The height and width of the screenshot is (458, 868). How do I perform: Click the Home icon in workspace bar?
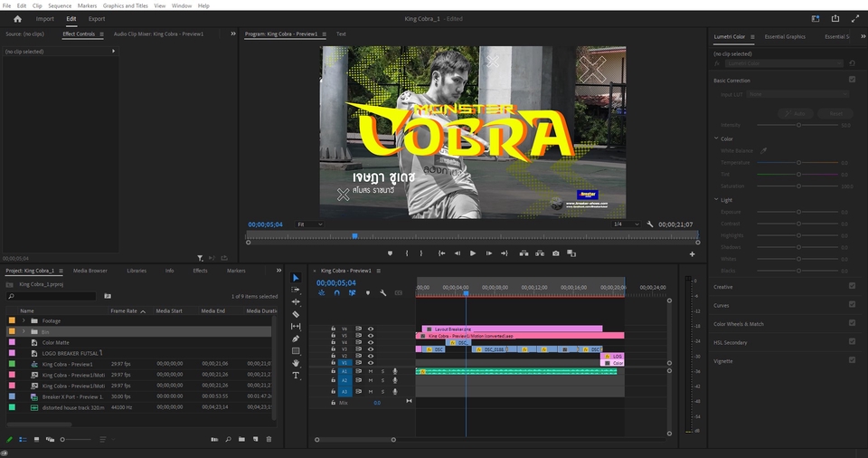pos(18,19)
